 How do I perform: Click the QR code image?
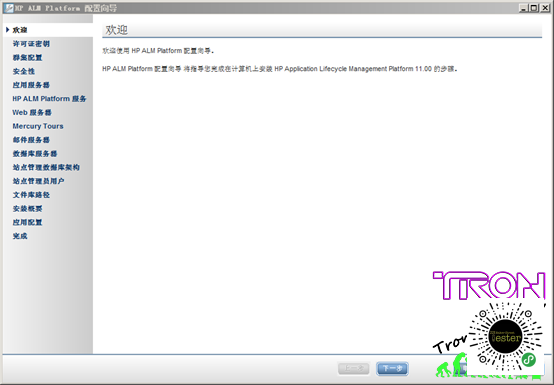pos(506,337)
